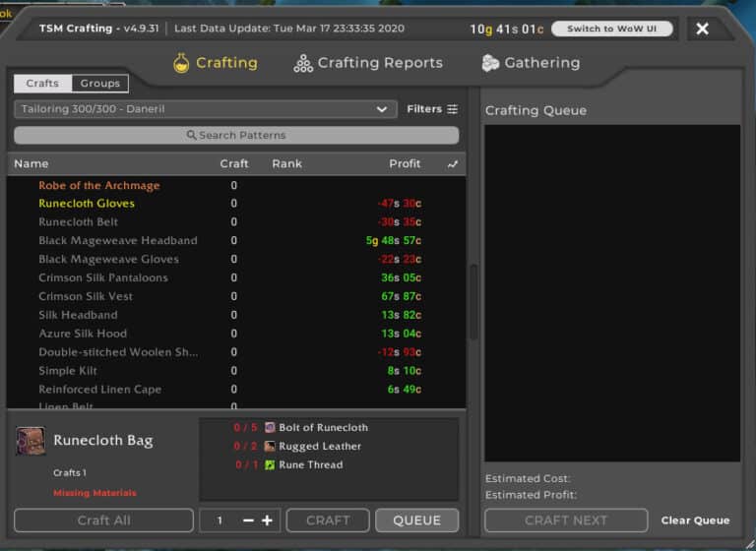Sort list by Name column header
Image resolution: width=756 pixels, height=551 pixels.
click(31, 164)
